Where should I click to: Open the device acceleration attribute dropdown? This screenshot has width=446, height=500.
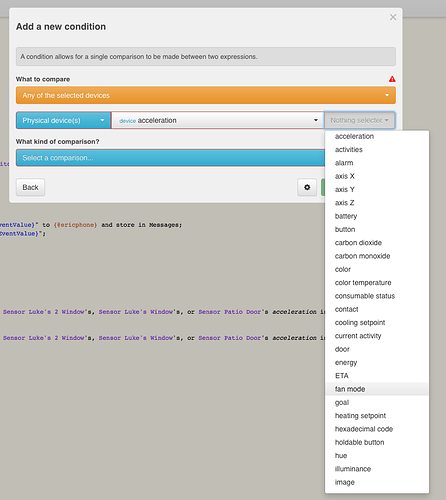[x=217, y=120]
